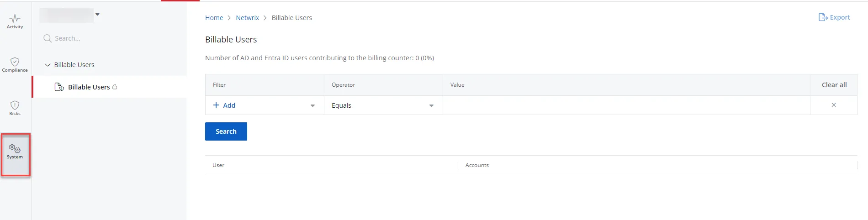Click the Billable Users report document icon
Image resolution: width=868 pixels, height=220 pixels.
[x=59, y=87]
